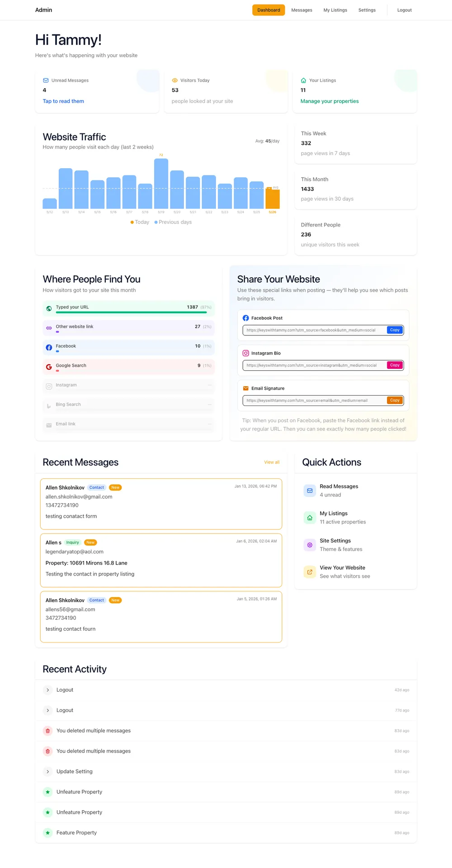Click the Site Settings gear icon
The height and width of the screenshot is (868, 452).
310,545
